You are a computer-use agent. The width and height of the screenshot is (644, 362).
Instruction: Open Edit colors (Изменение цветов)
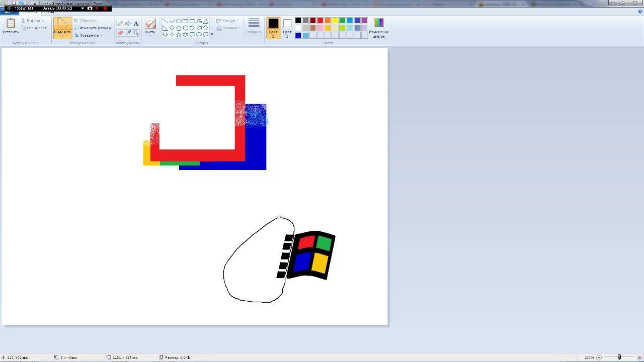tap(378, 27)
